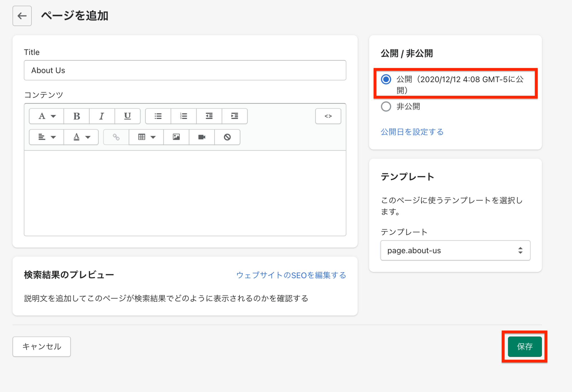
Task: Apply underline formatting
Action: tap(127, 116)
